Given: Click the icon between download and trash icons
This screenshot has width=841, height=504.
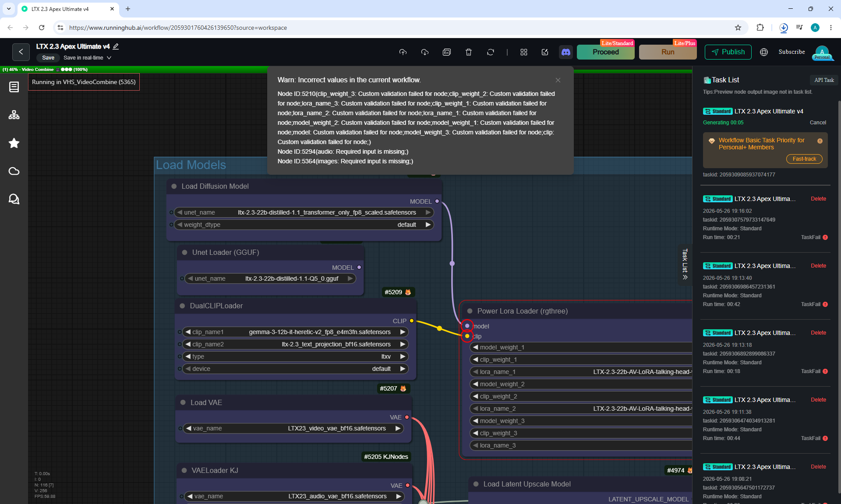Looking at the screenshot, I should pyautogui.click(x=447, y=52).
